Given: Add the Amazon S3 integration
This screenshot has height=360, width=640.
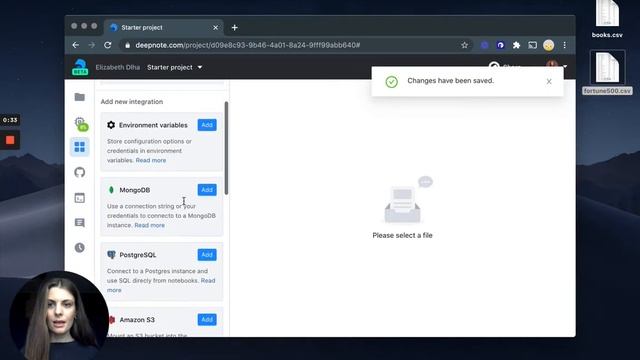Looking at the screenshot, I should point(207,320).
